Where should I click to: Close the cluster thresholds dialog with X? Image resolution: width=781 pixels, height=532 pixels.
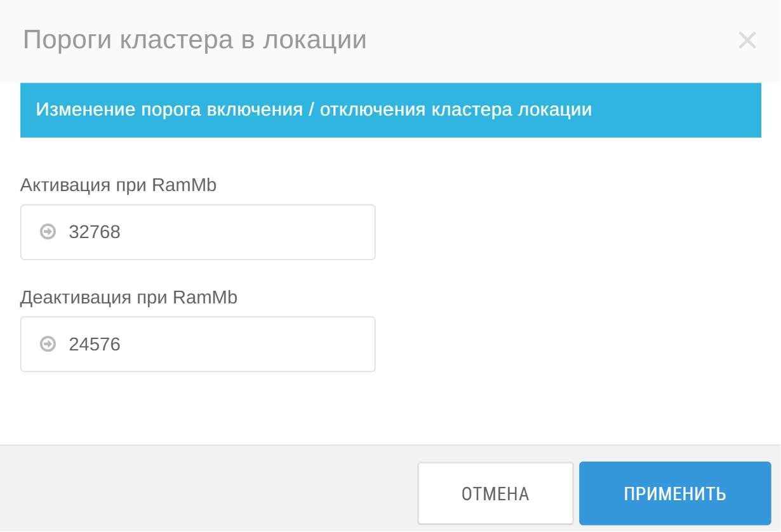(x=747, y=41)
